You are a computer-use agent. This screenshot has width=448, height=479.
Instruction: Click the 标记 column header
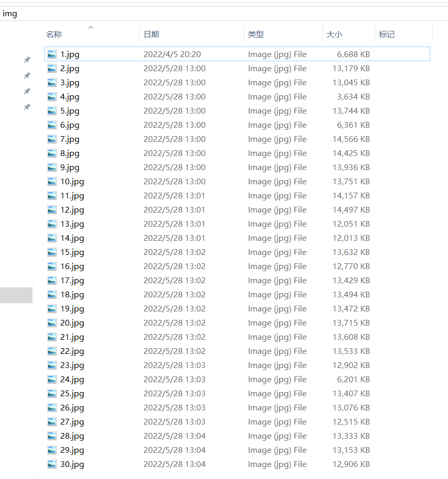(x=387, y=35)
